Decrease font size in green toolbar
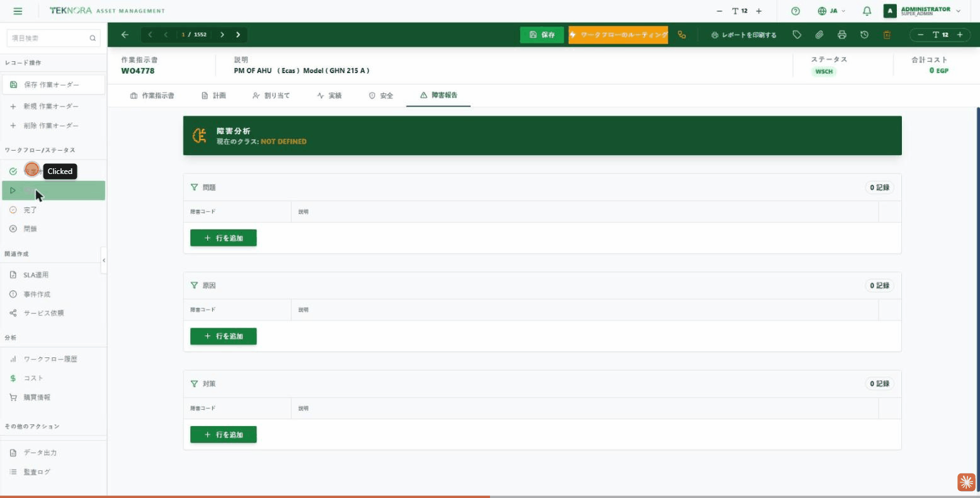 [x=921, y=35]
